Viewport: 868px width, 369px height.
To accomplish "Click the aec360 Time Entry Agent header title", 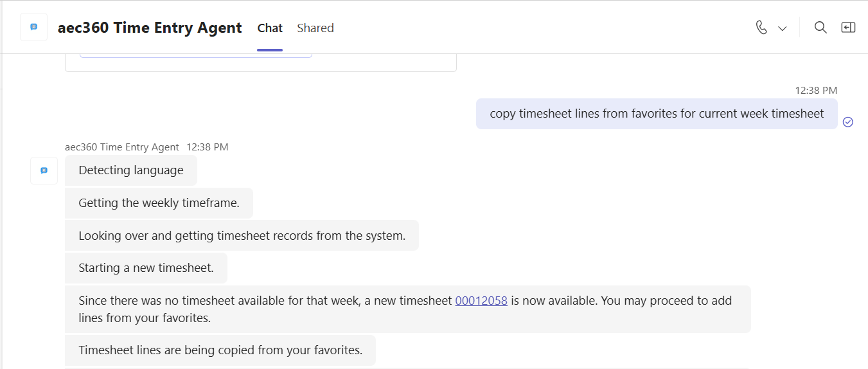I will pos(150,28).
